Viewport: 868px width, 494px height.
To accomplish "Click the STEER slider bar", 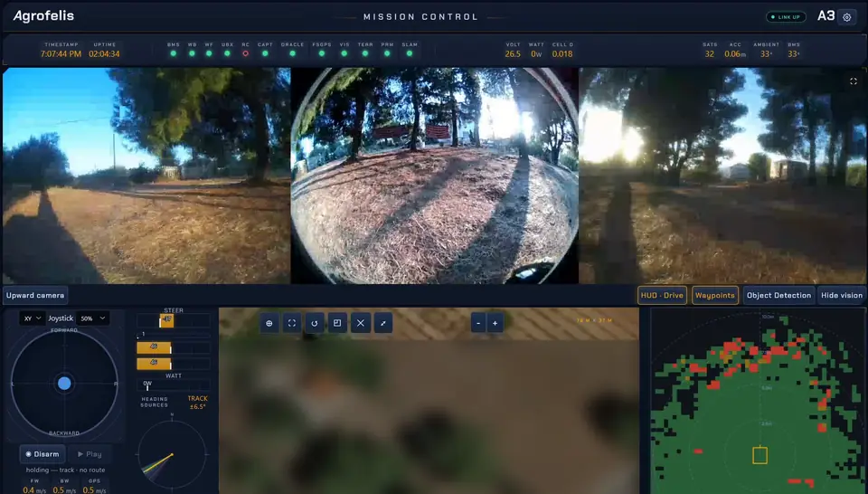I will tap(174, 320).
